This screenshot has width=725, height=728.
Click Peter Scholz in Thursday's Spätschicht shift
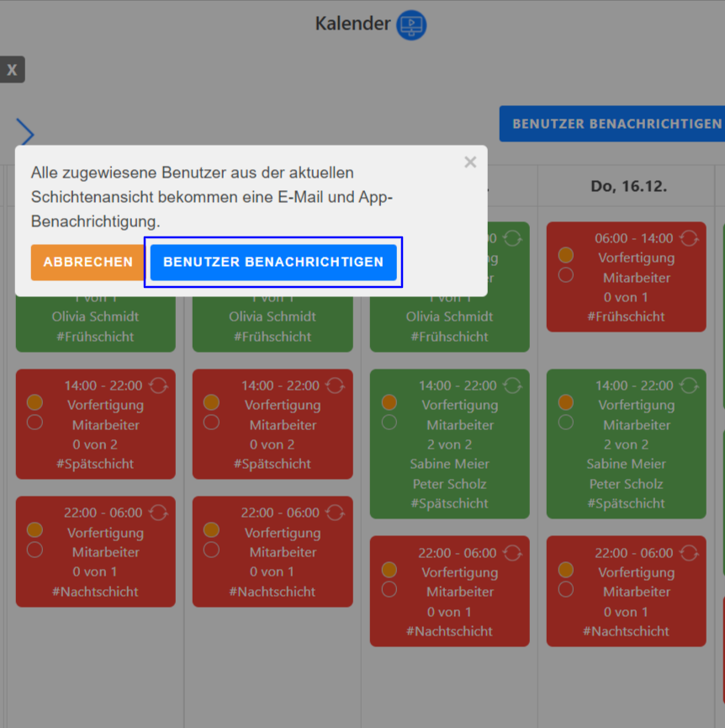pyautogui.click(x=626, y=484)
